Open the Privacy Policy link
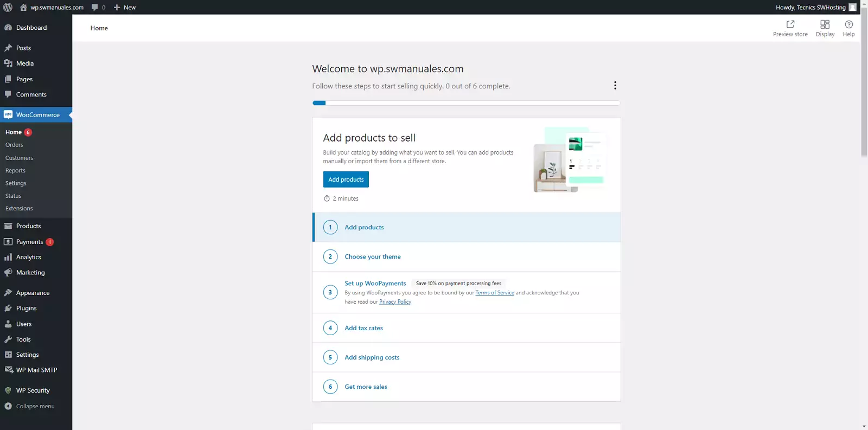Image resolution: width=868 pixels, height=430 pixels. [x=395, y=302]
